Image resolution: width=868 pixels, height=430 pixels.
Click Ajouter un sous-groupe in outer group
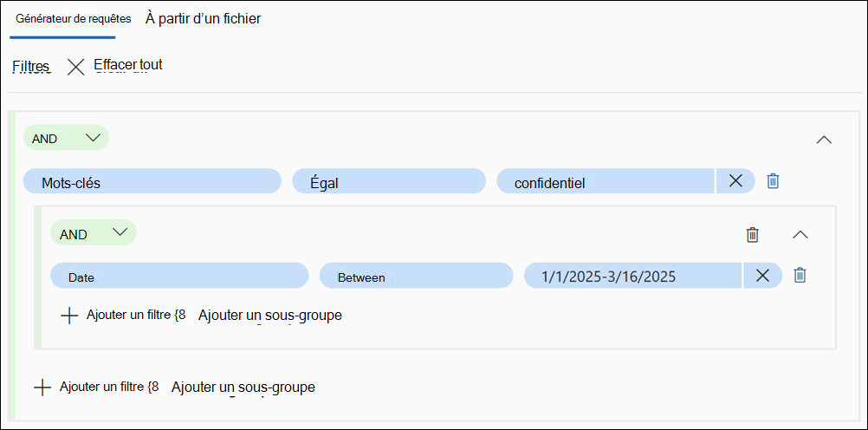pos(243,387)
